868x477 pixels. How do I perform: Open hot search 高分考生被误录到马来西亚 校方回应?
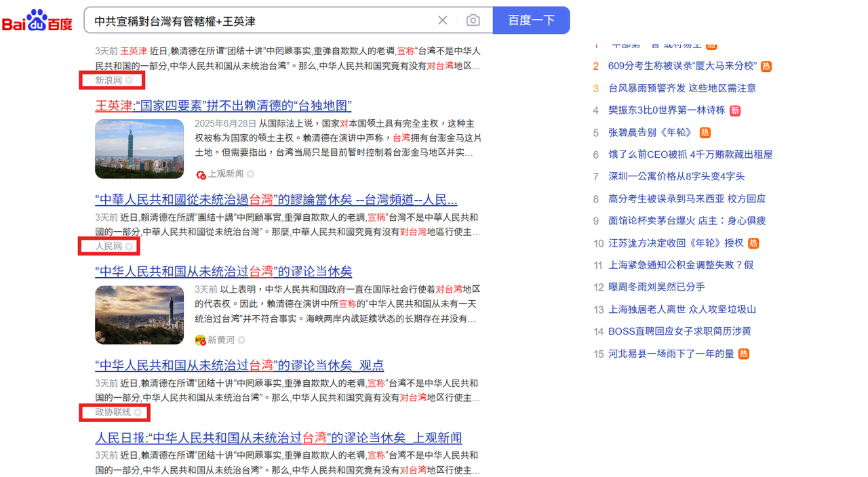pos(687,199)
